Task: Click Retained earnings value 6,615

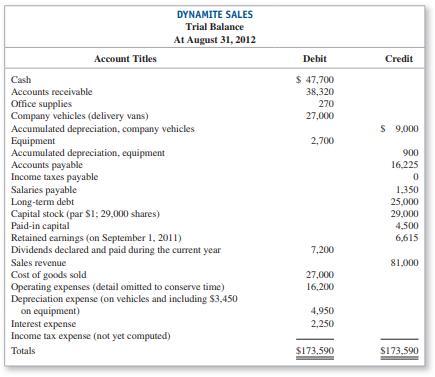Action: 407,238
